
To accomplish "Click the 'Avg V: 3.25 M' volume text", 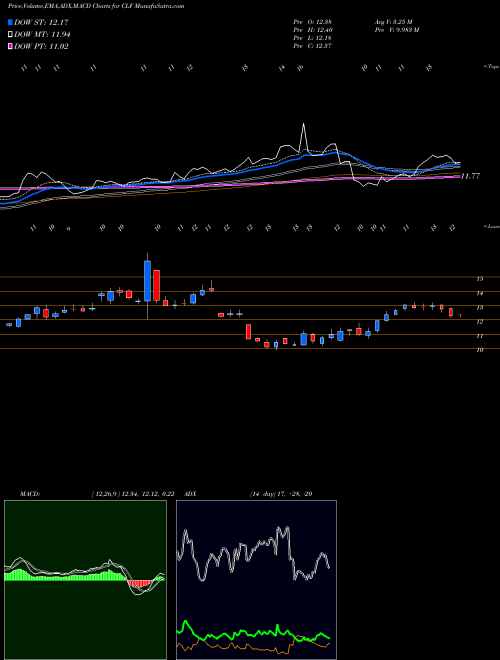I will pyautogui.click(x=394, y=22).
